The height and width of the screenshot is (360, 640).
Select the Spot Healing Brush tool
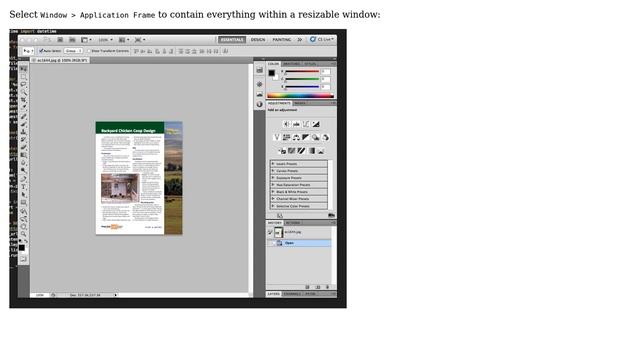(24, 116)
